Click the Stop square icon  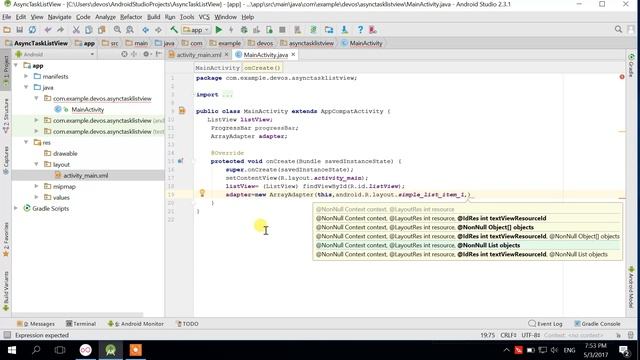click(282, 30)
